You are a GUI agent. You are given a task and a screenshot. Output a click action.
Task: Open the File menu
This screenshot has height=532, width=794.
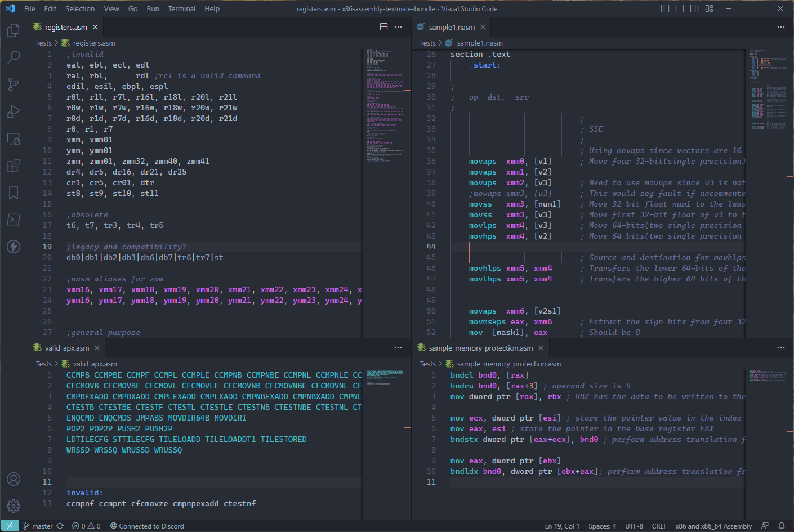point(30,8)
